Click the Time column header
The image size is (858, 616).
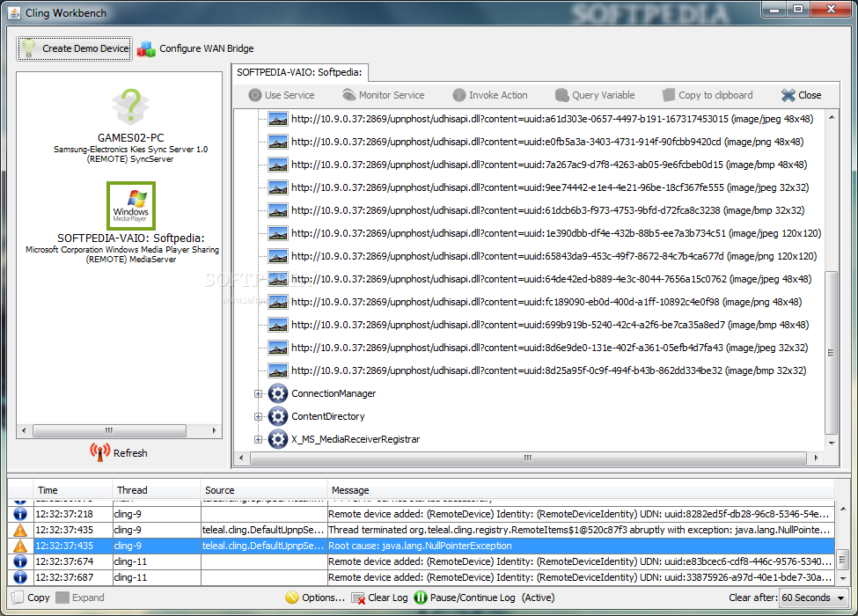point(73,490)
